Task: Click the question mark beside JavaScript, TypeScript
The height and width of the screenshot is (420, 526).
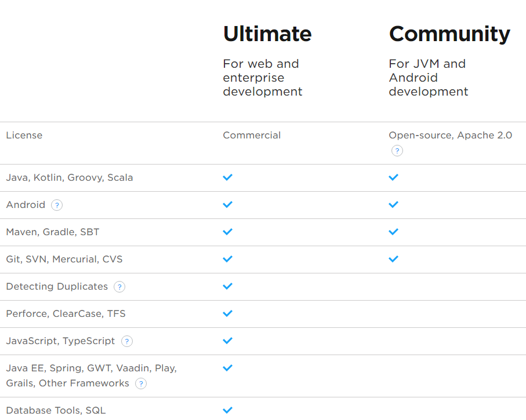Action: pyautogui.click(x=127, y=341)
